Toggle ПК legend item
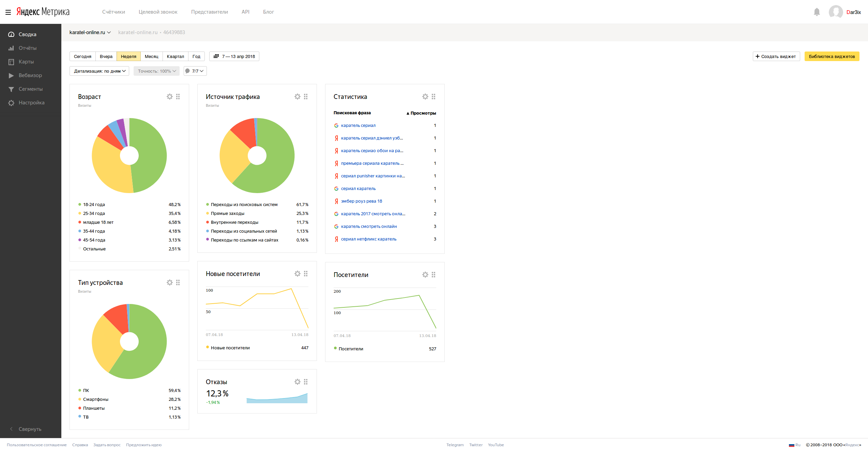This screenshot has height=451, width=868. (129, 391)
